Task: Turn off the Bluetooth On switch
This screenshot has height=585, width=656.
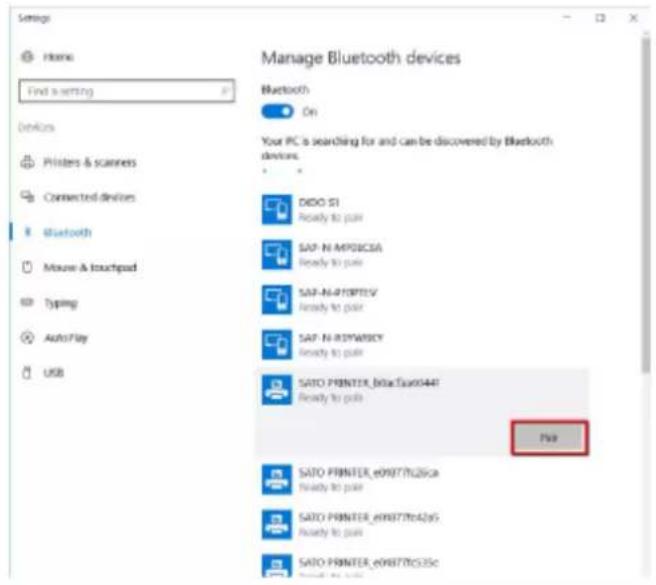Action: pos(277,112)
